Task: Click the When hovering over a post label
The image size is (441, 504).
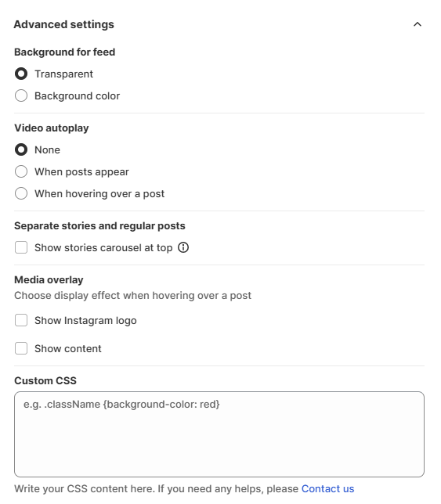Action: (x=99, y=194)
